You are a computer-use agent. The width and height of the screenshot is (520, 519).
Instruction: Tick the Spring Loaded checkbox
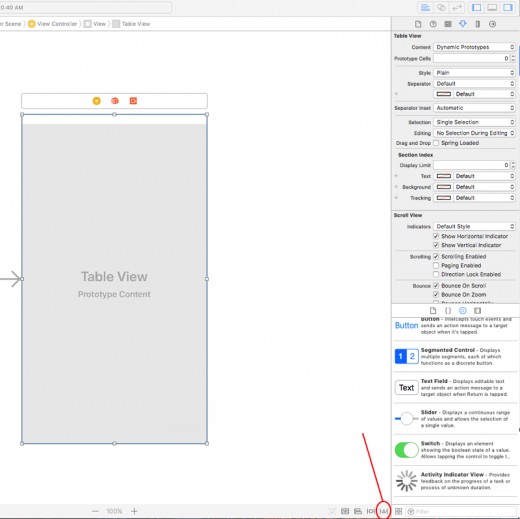coord(436,143)
